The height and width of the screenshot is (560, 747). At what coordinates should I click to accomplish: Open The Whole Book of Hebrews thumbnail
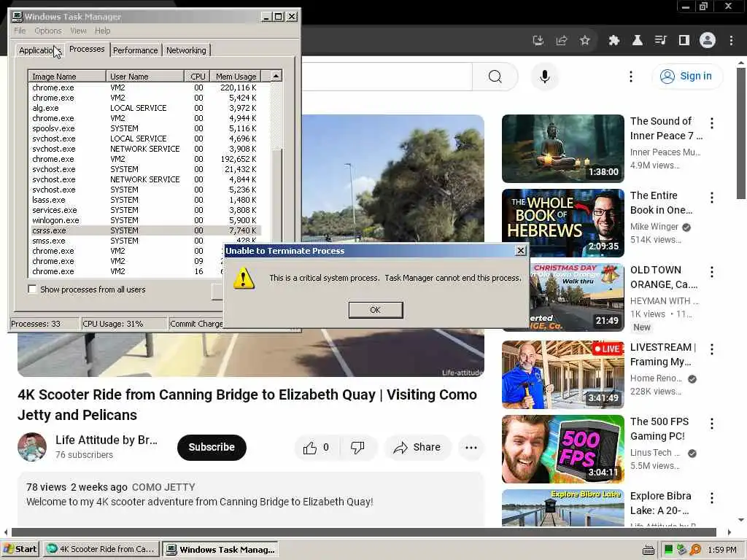562,223
